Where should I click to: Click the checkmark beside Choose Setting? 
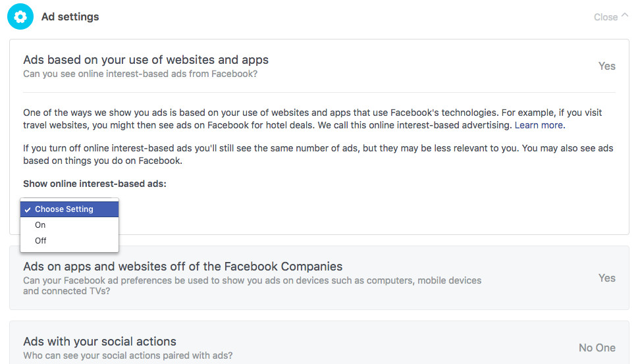[28, 210]
